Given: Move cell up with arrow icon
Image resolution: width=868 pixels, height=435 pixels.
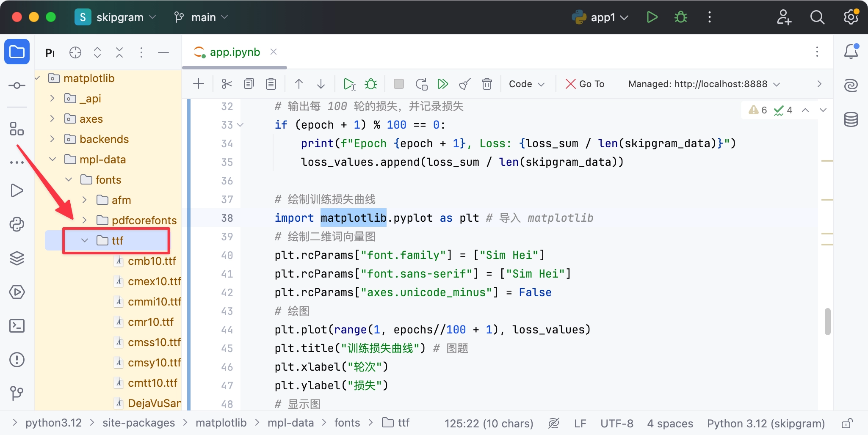Looking at the screenshot, I should click(299, 84).
